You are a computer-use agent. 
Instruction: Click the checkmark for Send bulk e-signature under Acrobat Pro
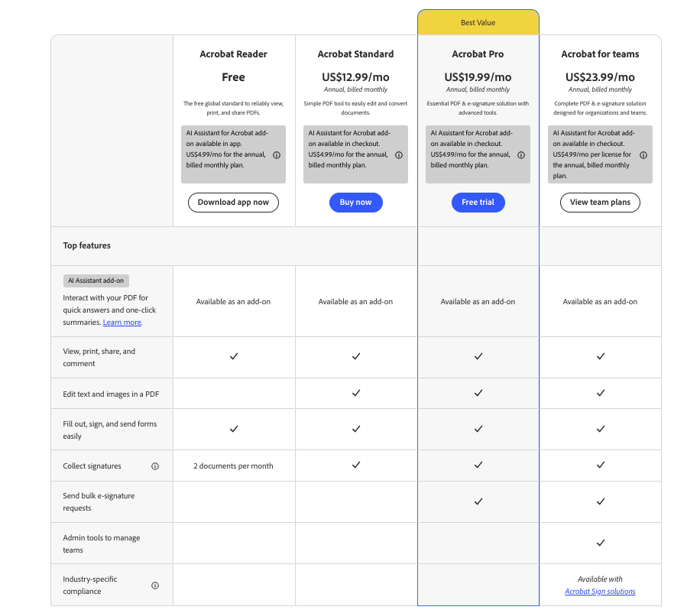point(478,501)
